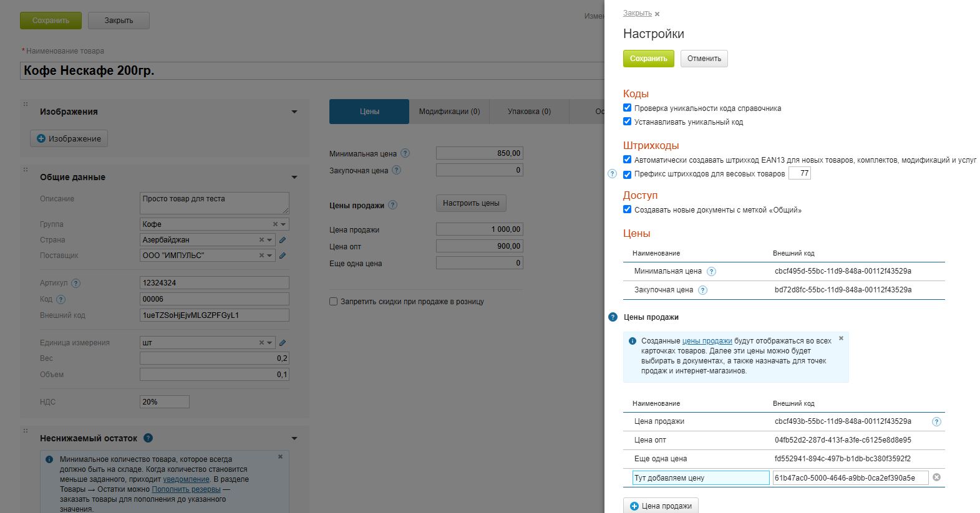This screenshot has width=980, height=513.
Task: Switch to the Цены tab
Action: [x=369, y=112]
